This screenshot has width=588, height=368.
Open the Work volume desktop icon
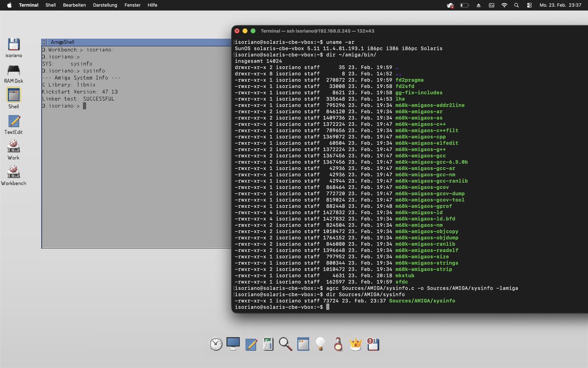(x=14, y=146)
